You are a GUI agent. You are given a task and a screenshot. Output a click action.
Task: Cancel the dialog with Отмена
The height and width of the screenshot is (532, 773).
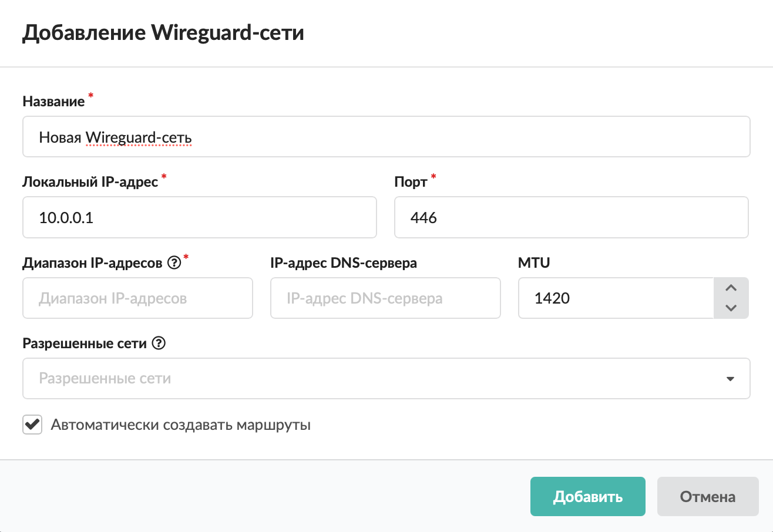click(708, 497)
